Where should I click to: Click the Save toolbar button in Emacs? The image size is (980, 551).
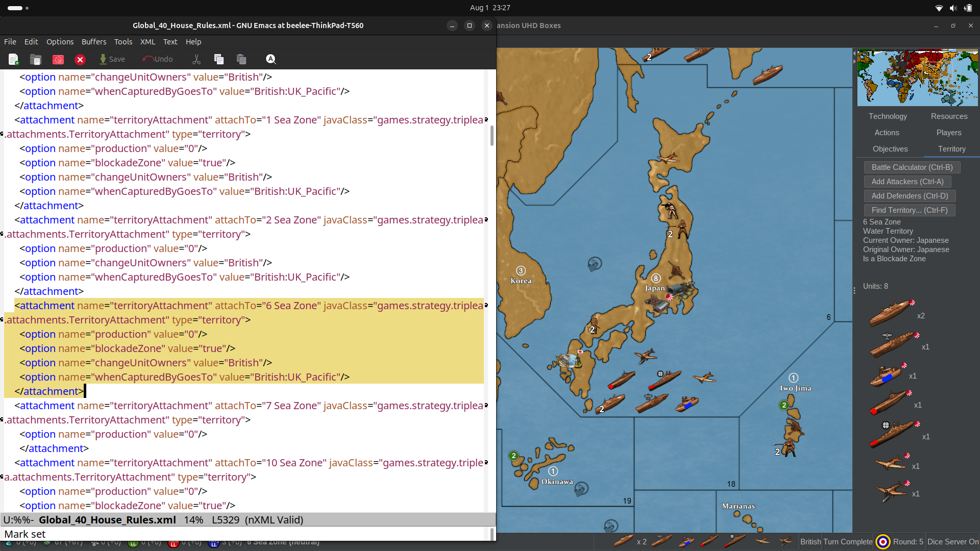[112, 59]
